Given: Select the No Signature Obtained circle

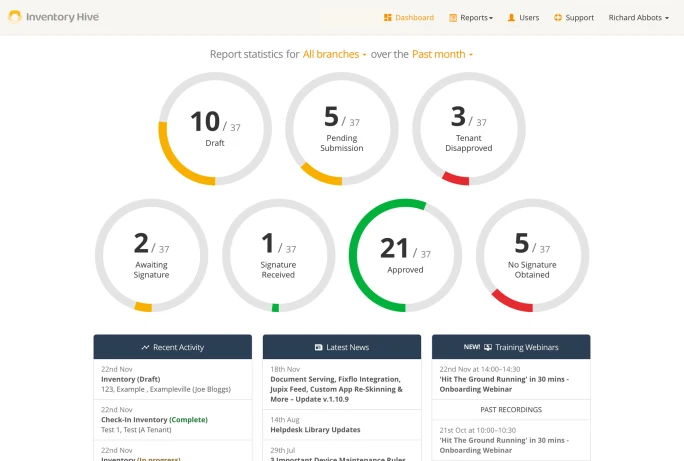Looking at the screenshot, I should pos(532,256).
